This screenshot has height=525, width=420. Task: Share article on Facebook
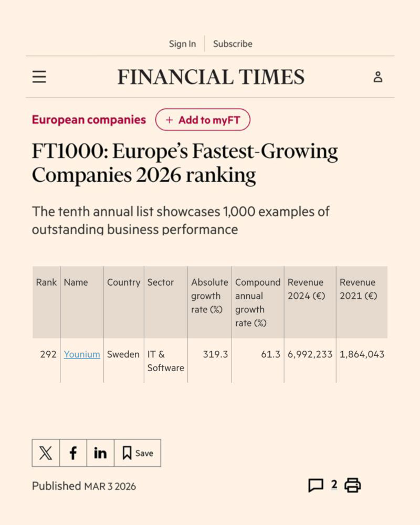point(73,453)
